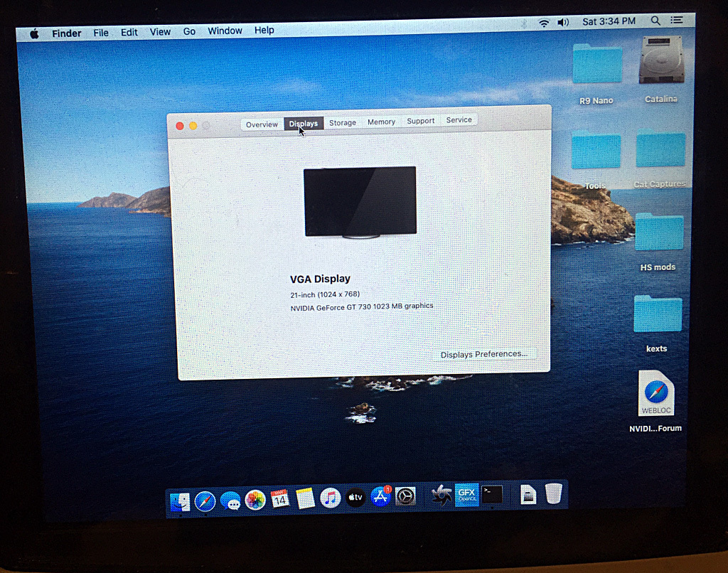Viewport: 728px width, 573px height.
Task: Close the About This Mac window
Action: (x=180, y=126)
